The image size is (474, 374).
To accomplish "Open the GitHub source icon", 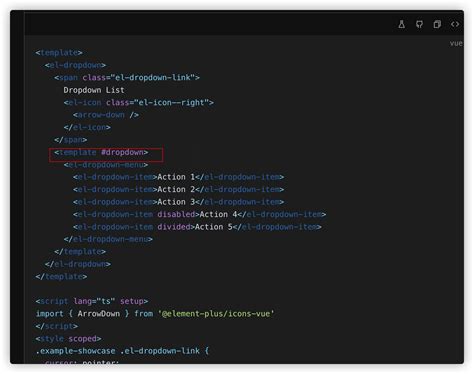I will click(419, 24).
